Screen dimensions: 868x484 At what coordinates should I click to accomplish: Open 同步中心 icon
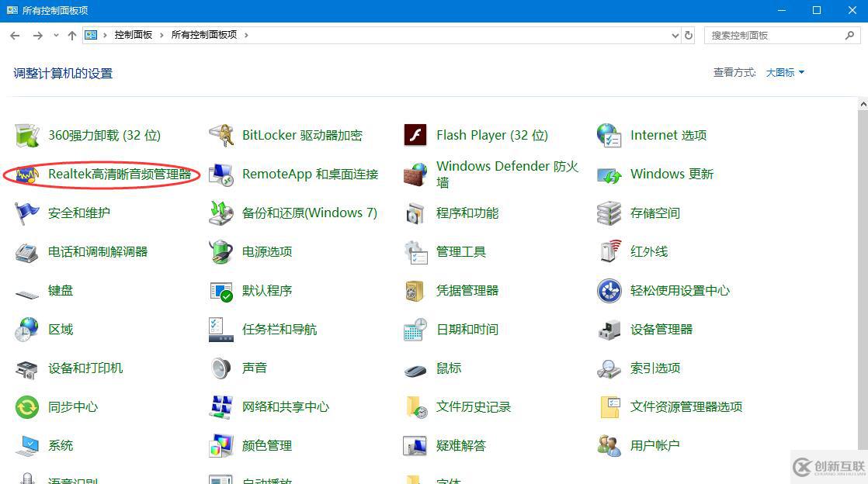[26, 408]
